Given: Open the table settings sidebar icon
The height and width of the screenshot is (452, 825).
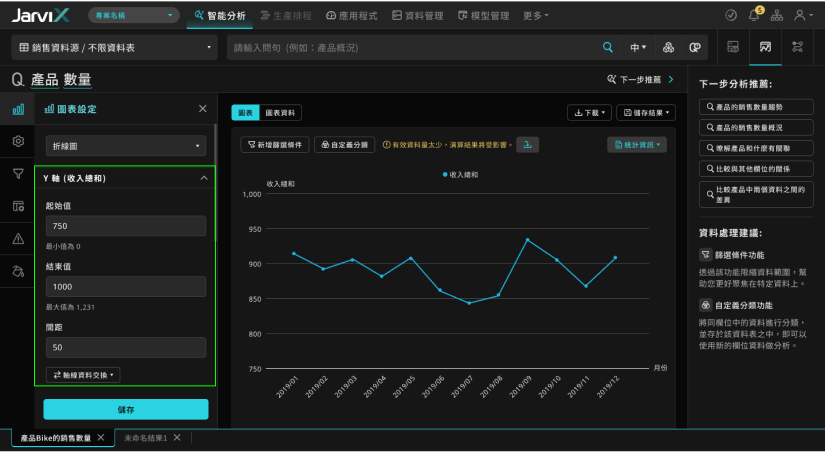Looking at the screenshot, I should 18,206.
